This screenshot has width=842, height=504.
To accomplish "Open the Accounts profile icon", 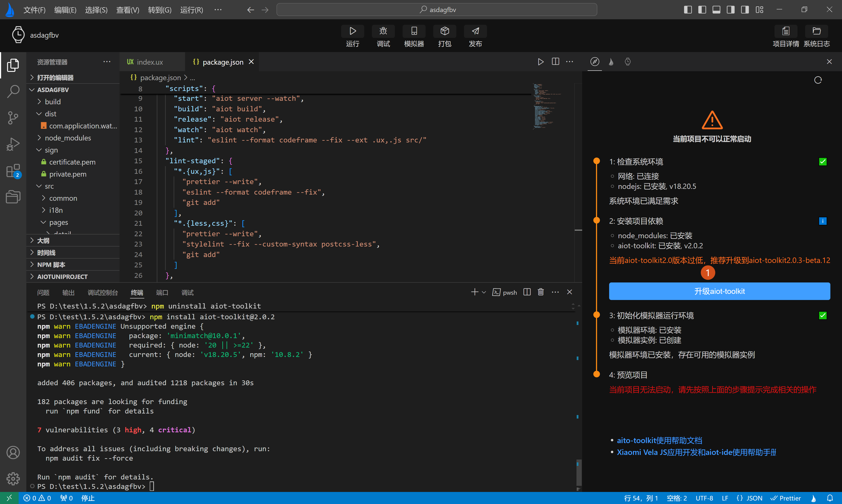I will [x=13, y=452].
